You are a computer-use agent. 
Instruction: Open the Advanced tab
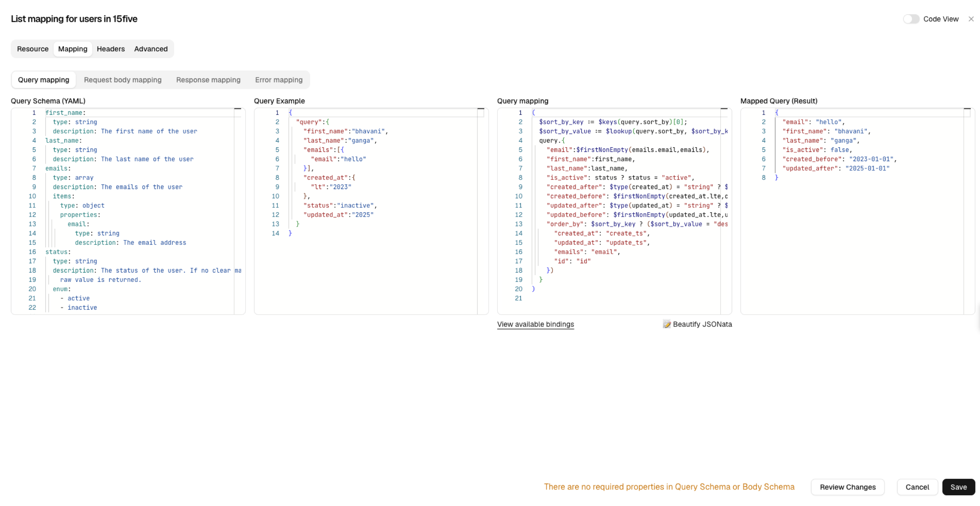click(x=151, y=49)
